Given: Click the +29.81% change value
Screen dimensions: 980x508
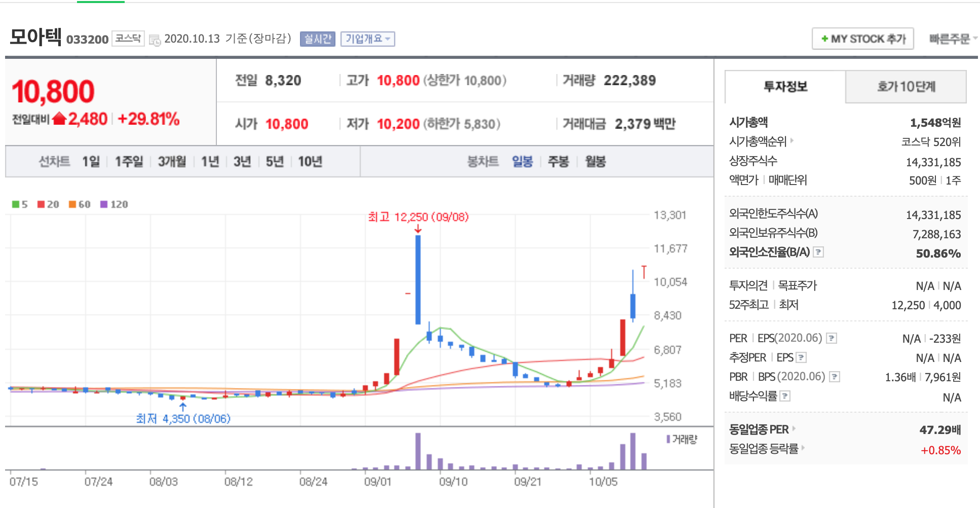Looking at the screenshot, I should click(148, 119).
